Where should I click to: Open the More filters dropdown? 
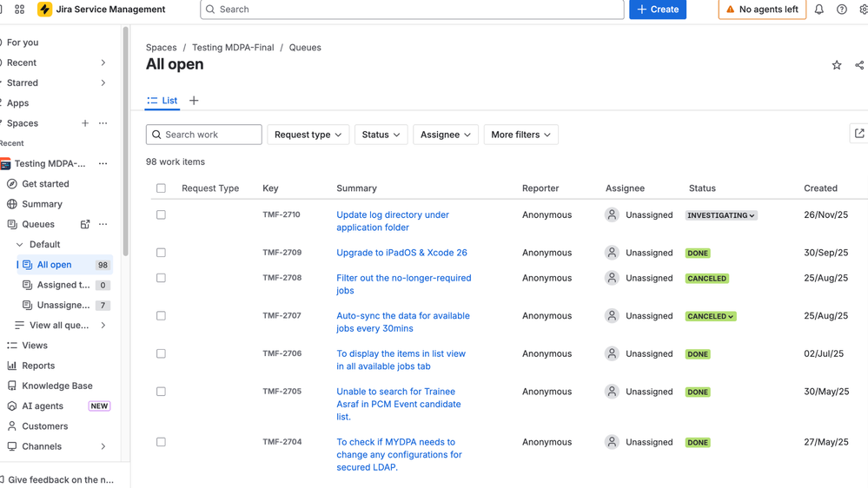click(521, 135)
